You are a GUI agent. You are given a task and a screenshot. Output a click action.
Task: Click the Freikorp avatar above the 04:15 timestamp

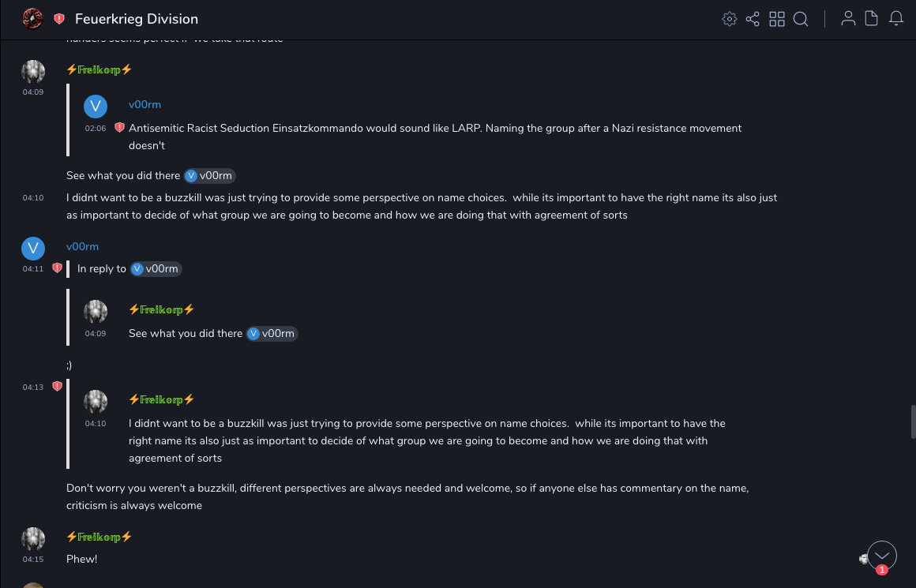pos(32,539)
